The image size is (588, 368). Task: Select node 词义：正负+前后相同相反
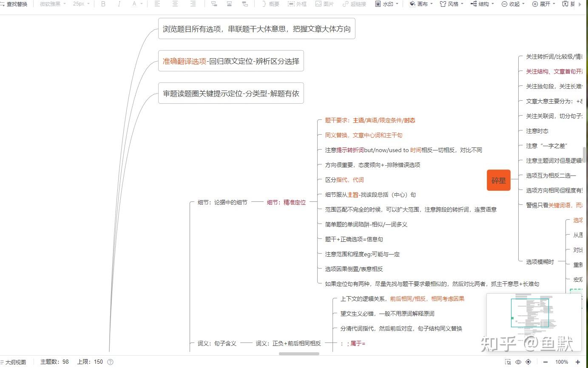(x=288, y=343)
